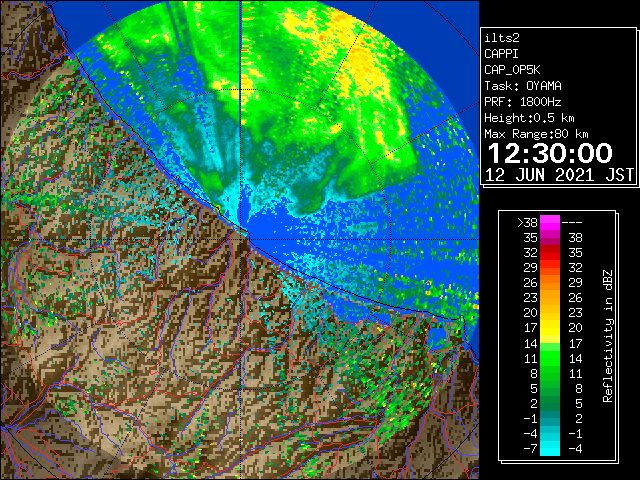
Task: Click the 'Max Range:80 km' line
Action: [536, 134]
